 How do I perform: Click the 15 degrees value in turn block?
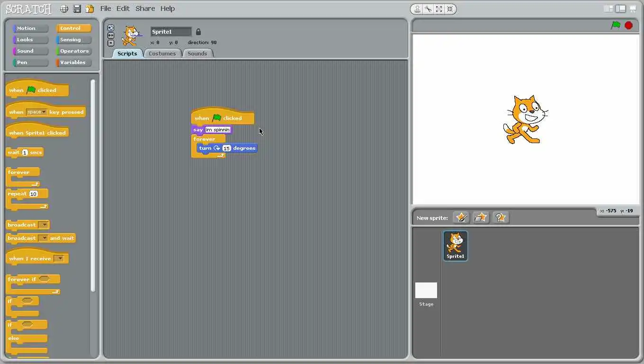point(226,148)
